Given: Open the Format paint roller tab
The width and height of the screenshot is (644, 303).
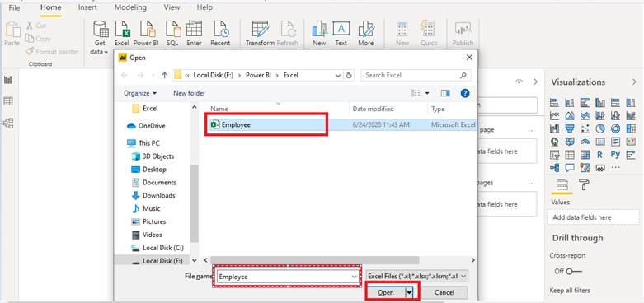Looking at the screenshot, I should click(583, 185).
